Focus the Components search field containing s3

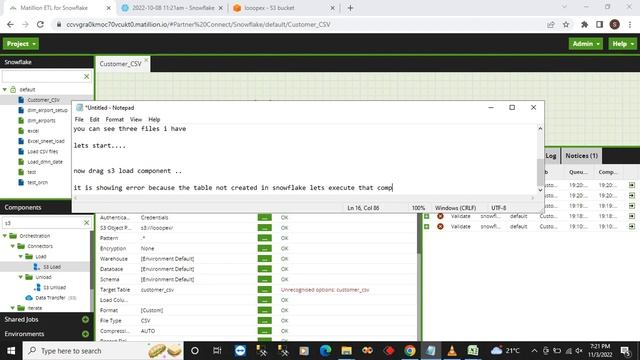[x=42, y=223]
